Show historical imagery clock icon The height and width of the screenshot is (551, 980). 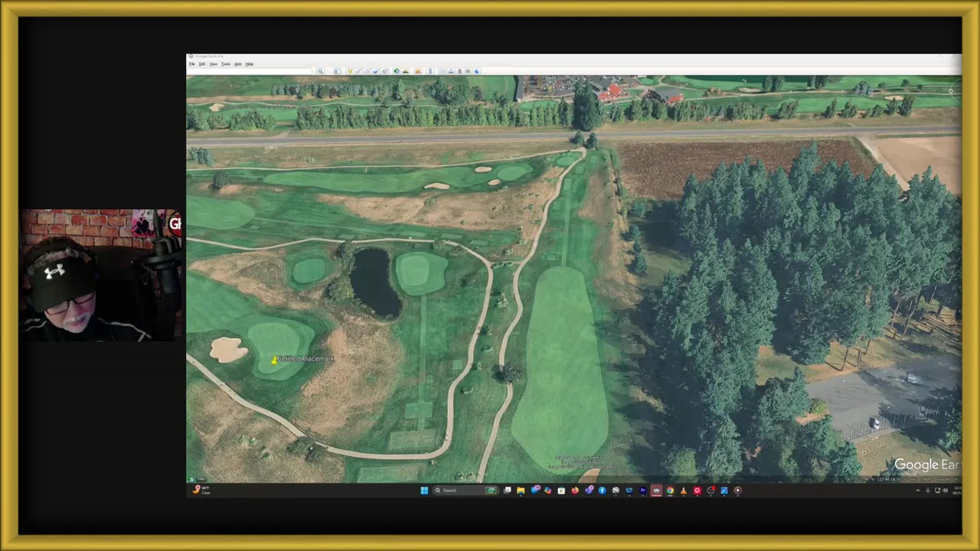click(x=397, y=70)
